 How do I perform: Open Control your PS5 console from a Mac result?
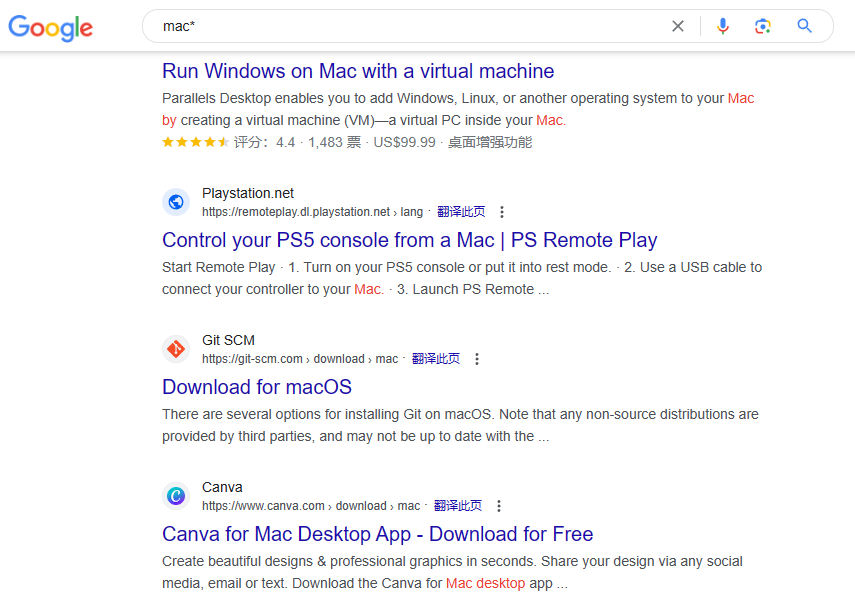pos(410,240)
